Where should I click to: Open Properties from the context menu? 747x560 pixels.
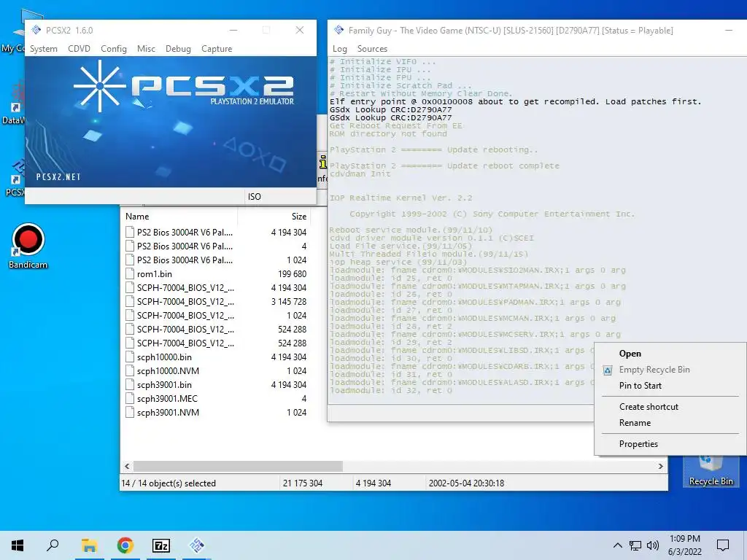coord(638,444)
